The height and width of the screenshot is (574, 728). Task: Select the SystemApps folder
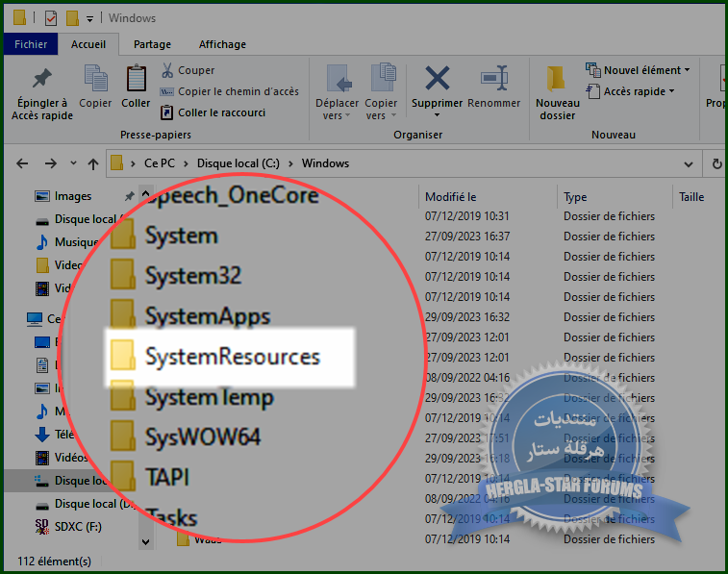click(x=190, y=316)
